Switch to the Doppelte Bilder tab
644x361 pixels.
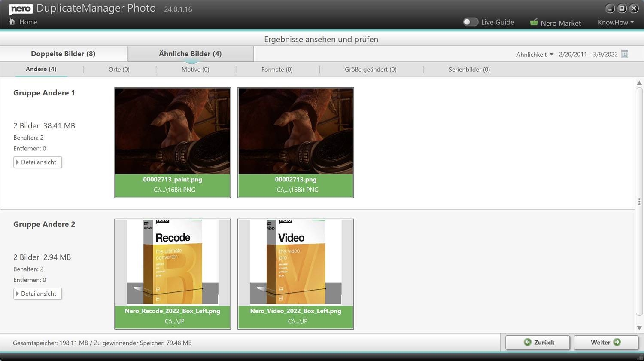[64, 53]
